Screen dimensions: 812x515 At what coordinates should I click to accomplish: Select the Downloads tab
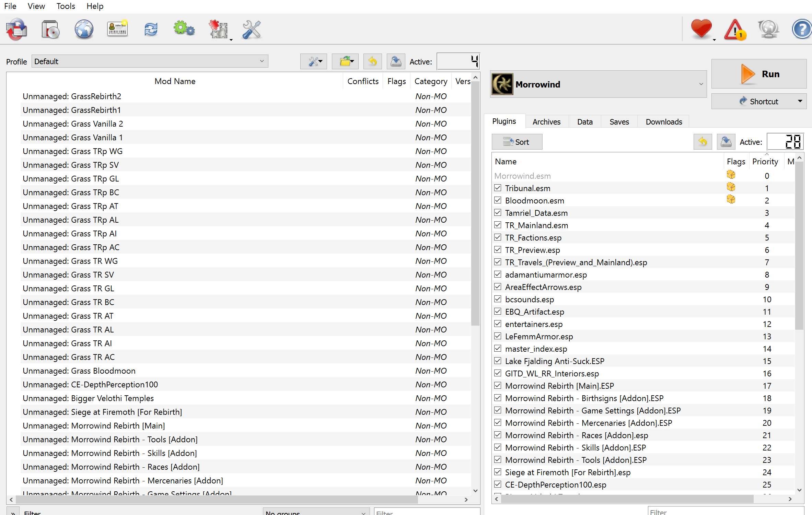663,121
